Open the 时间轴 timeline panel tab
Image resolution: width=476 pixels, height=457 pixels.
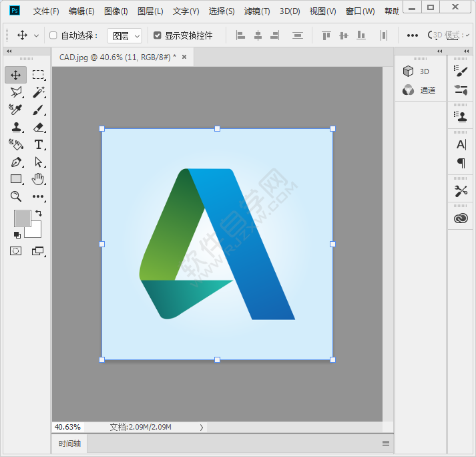(69, 444)
